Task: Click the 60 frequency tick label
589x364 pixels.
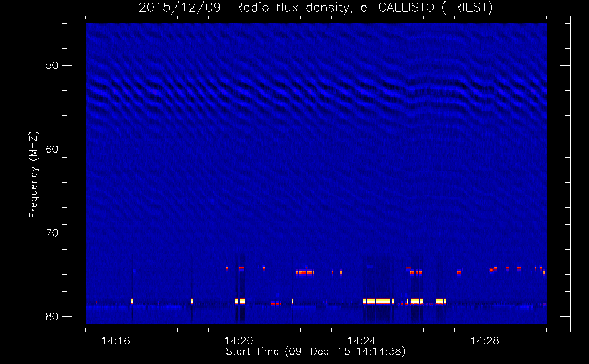Action: click(52, 149)
